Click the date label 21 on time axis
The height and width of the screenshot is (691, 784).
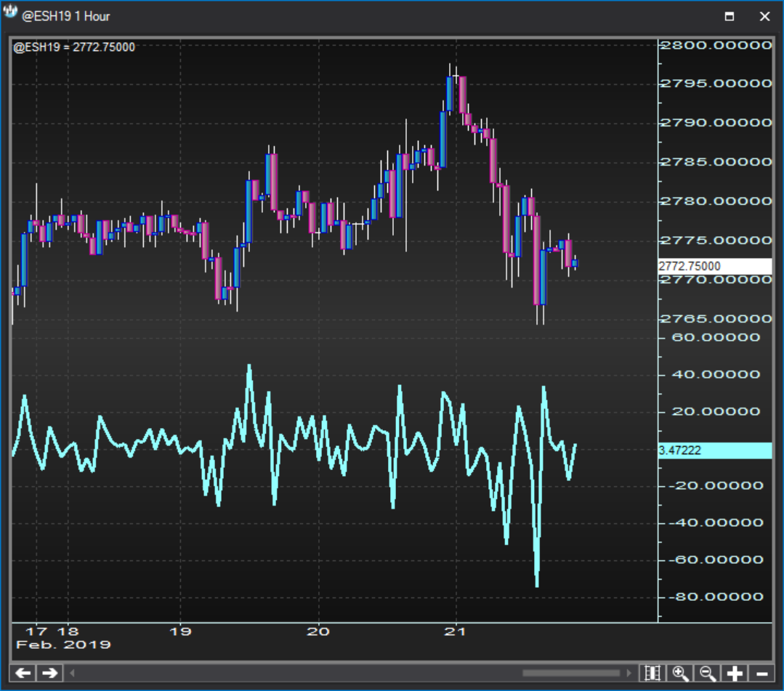pos(455,631)
